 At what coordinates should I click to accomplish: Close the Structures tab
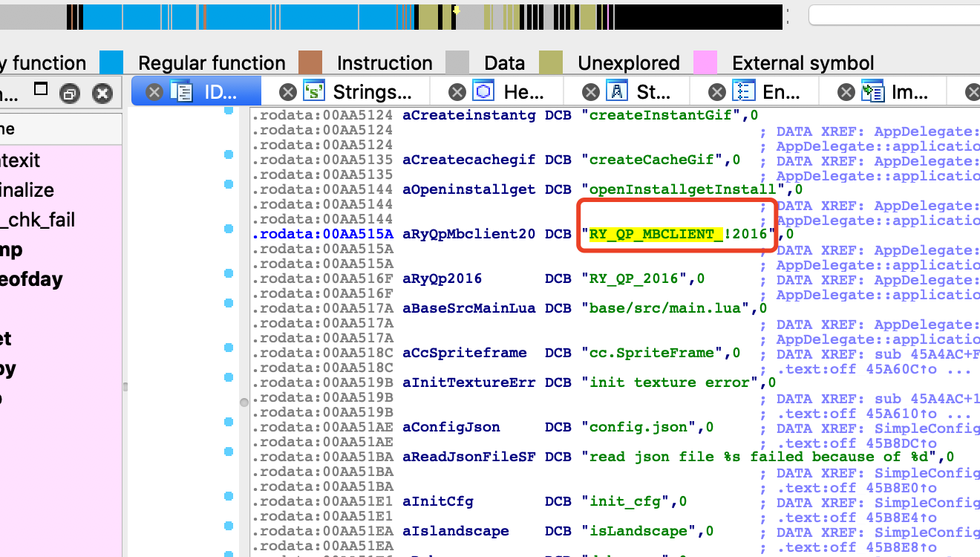pos(591,92)
